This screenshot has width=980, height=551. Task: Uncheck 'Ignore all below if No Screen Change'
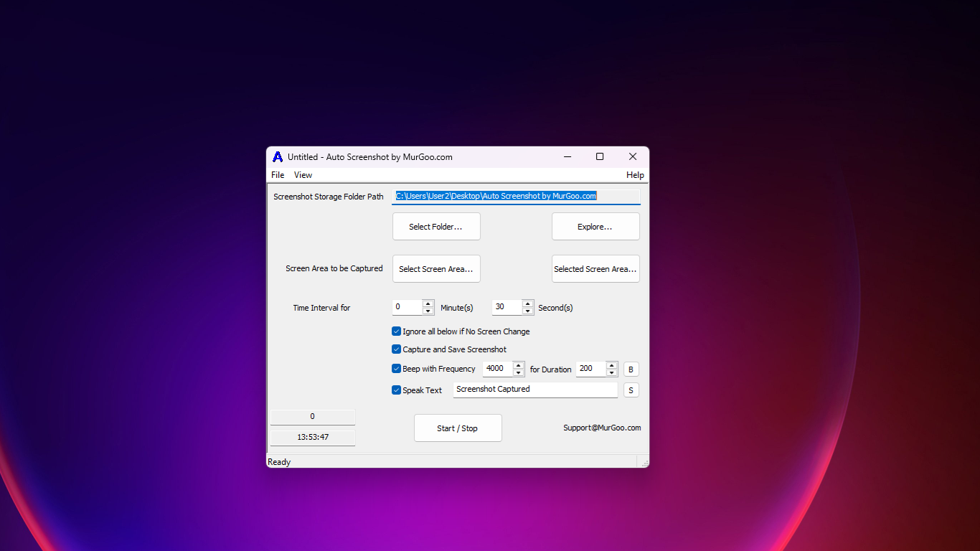396,331
